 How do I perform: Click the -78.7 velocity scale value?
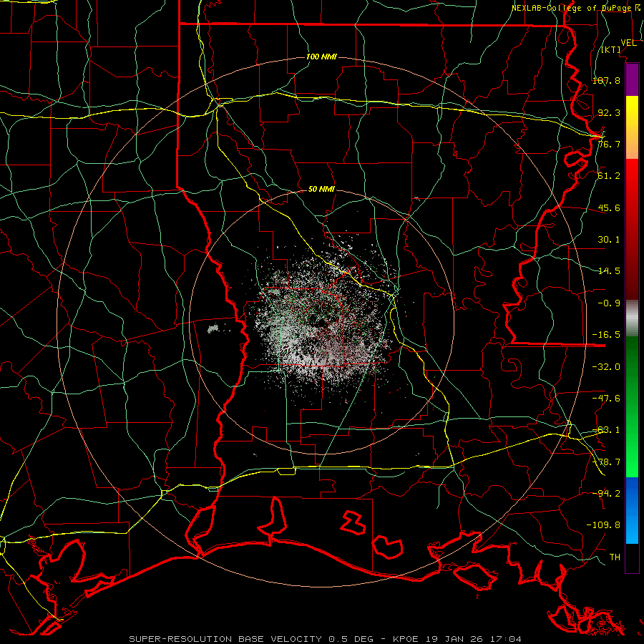point(606,462)
